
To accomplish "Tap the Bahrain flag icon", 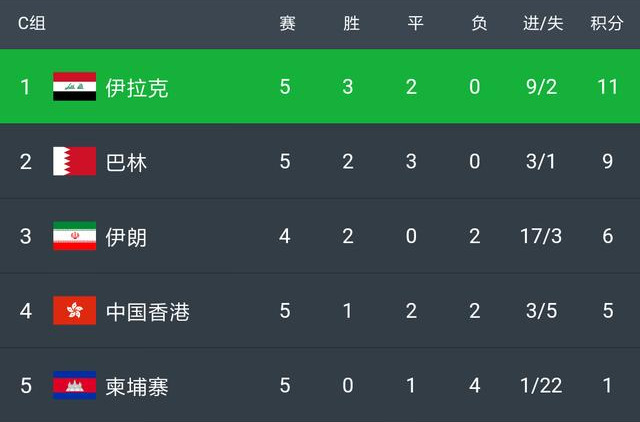I will (74, 161).
